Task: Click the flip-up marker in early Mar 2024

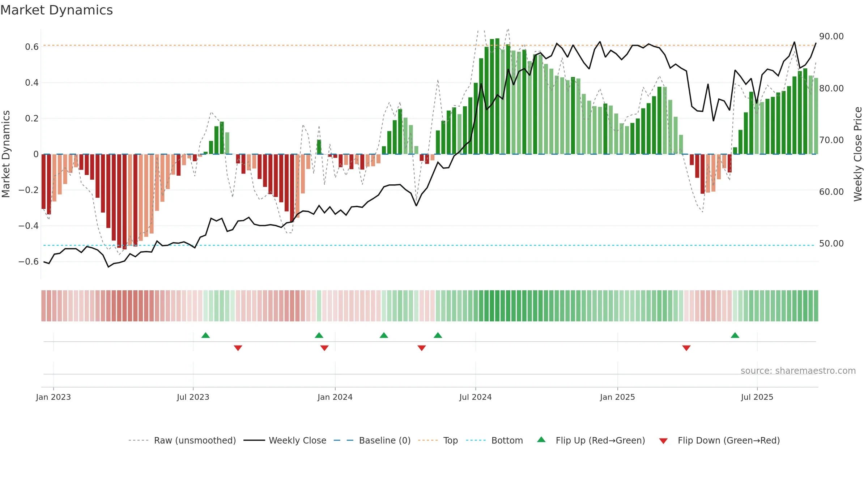Action: click(384, 335)
